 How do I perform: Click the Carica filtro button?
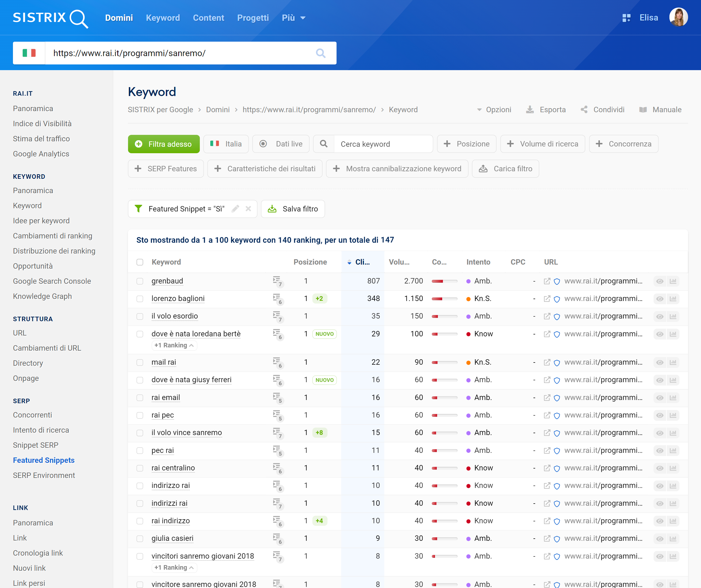(505, 169)
